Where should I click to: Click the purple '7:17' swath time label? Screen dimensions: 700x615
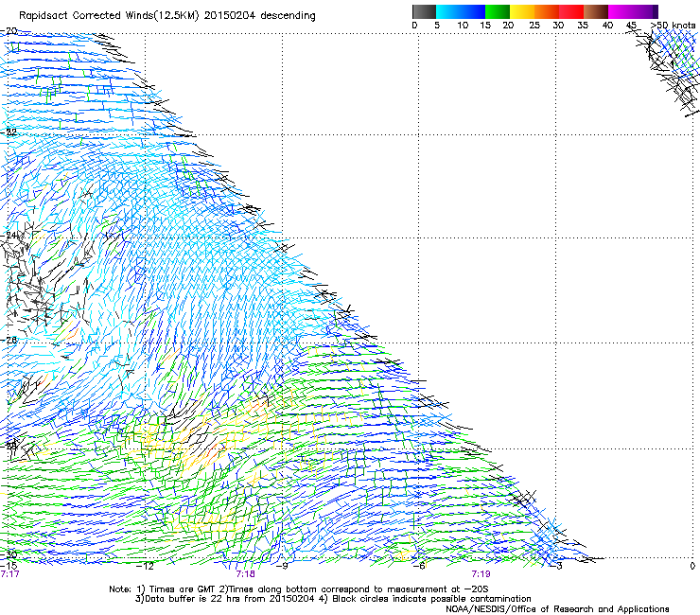tap(9, 574)
